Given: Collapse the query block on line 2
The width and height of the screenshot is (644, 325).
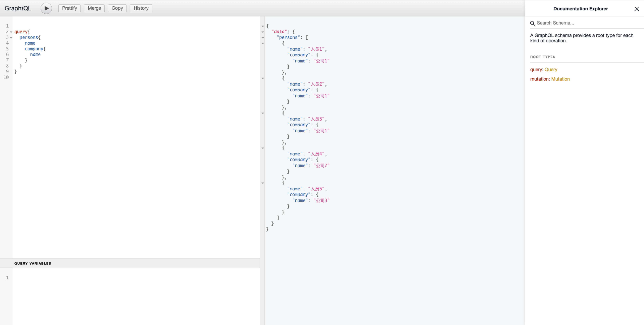Looking at the screenshot, I should click(11, 32).
